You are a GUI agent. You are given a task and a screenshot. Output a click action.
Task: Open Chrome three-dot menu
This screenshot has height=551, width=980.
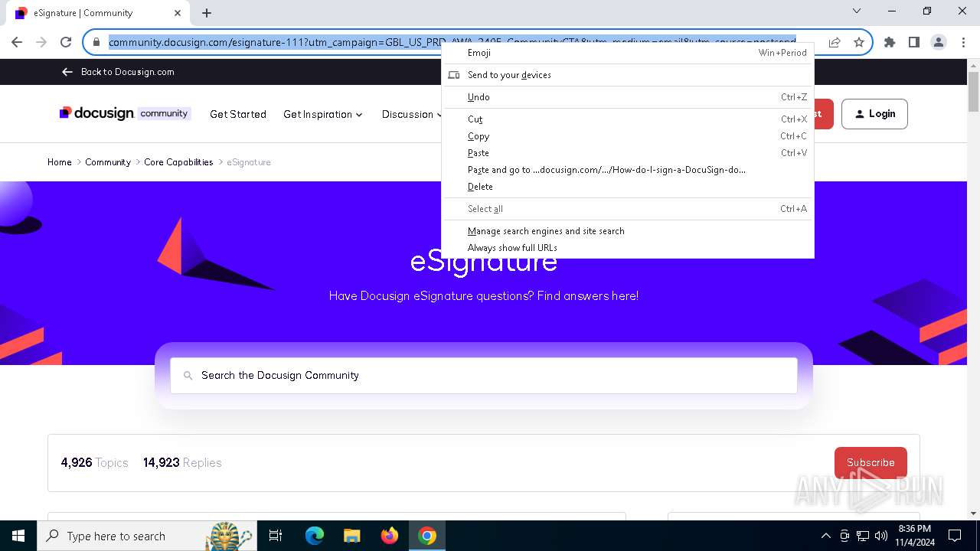point(963,42)
